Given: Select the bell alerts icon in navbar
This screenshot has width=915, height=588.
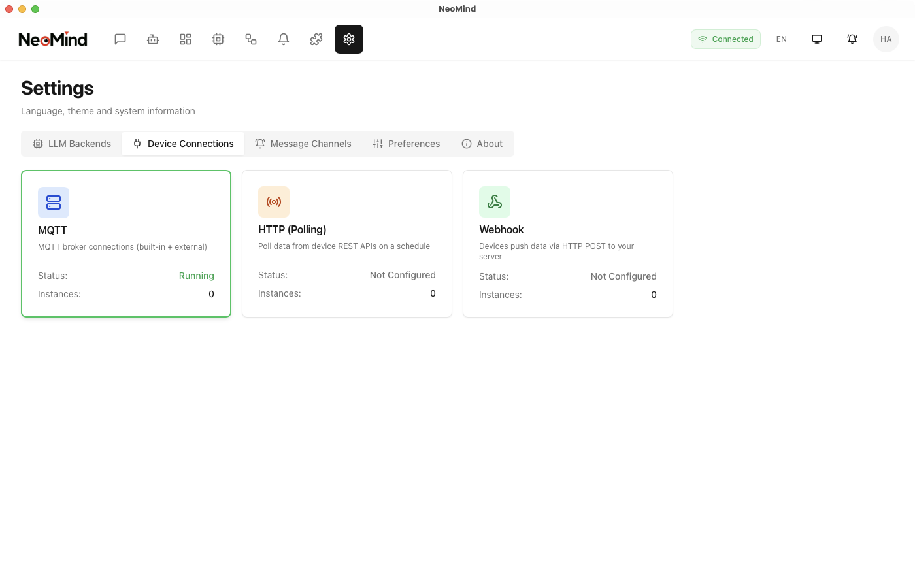Looking at the screenshot, I should coord(284,39).
